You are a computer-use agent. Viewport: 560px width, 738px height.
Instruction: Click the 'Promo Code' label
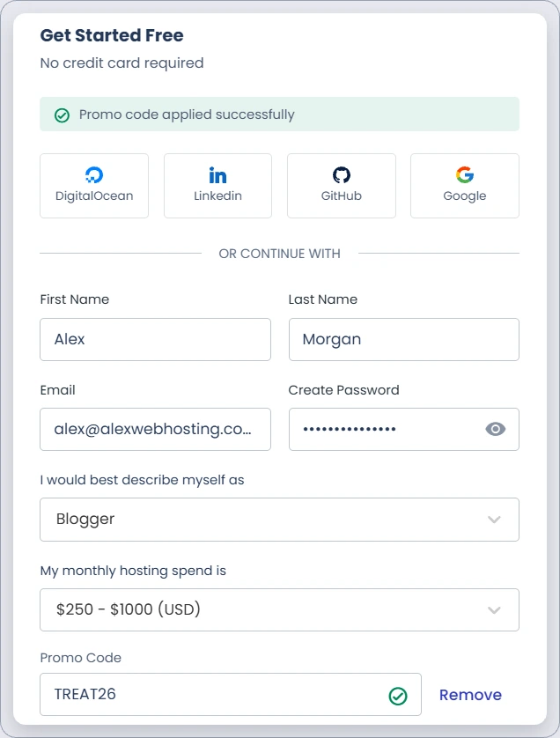[x=80, y=658]
